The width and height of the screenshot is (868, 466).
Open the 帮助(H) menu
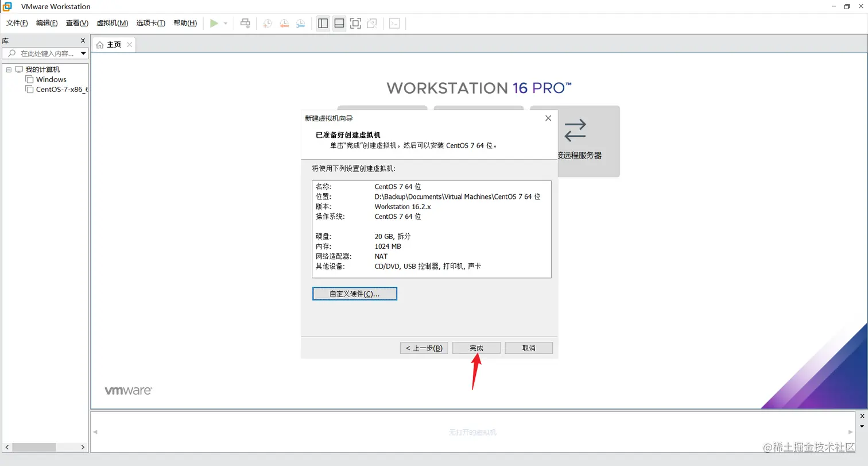click(185, 23)
